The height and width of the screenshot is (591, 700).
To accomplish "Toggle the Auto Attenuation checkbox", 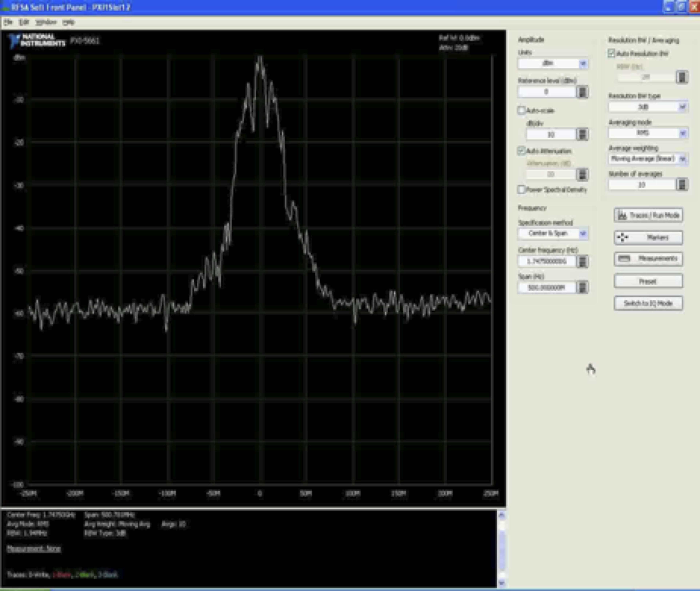I will tap(521, 151).
